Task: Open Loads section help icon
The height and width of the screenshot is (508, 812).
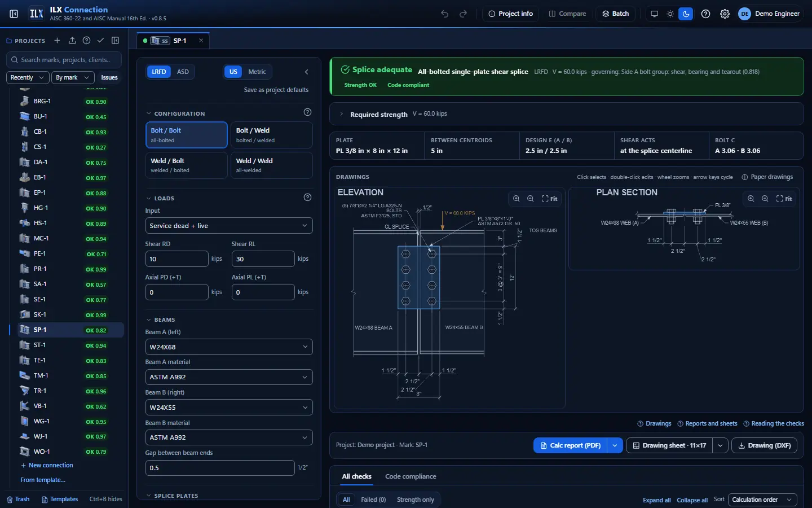Action: point(307,197)
